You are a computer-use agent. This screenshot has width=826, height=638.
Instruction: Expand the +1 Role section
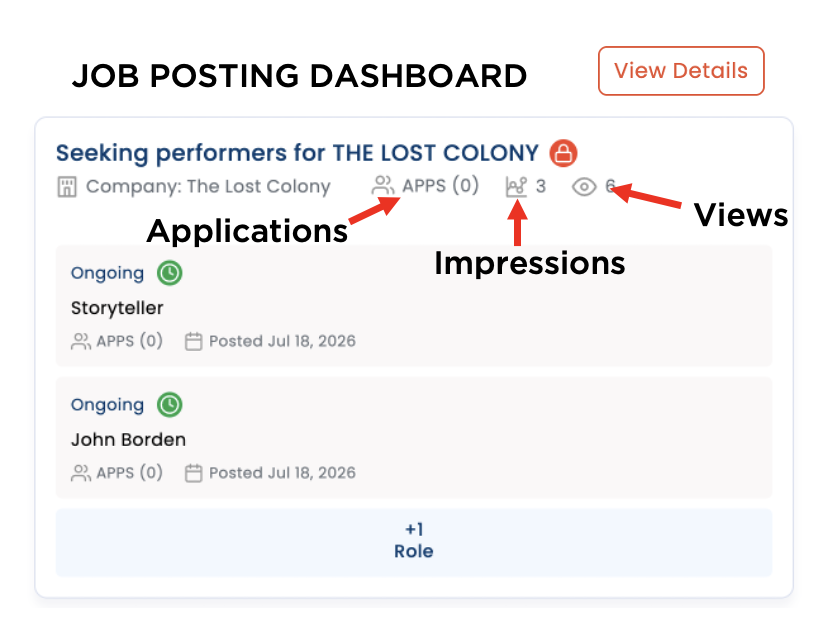click(x=414, y=542)
